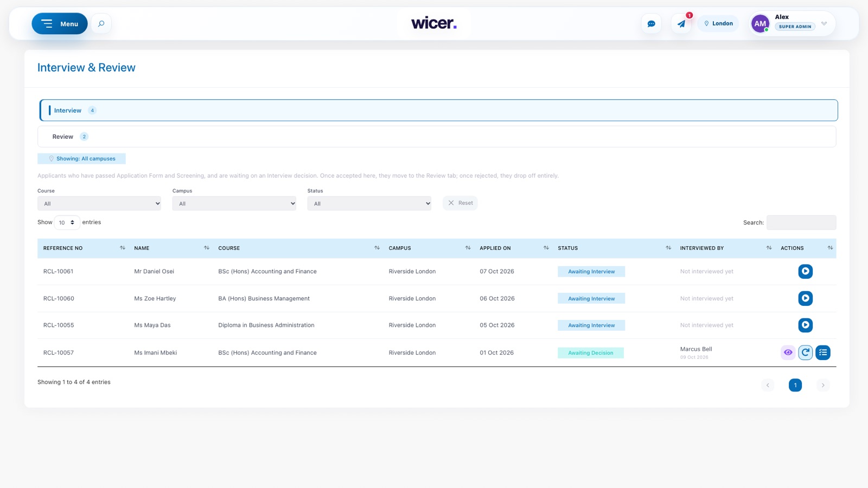
Task: Sort table by Reference No column
Action: [x=84, y=248]
